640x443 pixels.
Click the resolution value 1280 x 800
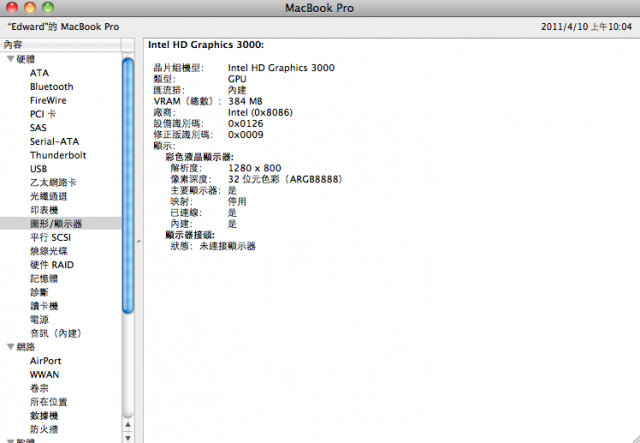[x=254, y=168]
